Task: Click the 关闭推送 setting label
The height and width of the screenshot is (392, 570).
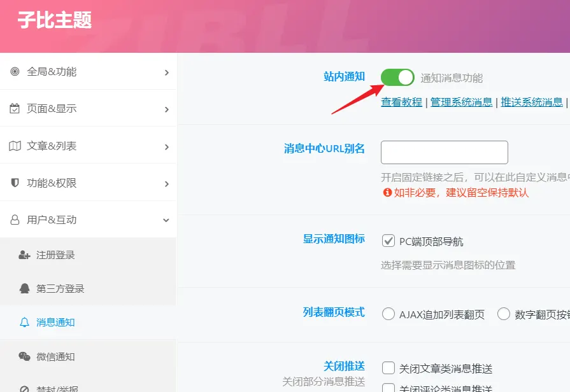Action: tap(344, 366)
